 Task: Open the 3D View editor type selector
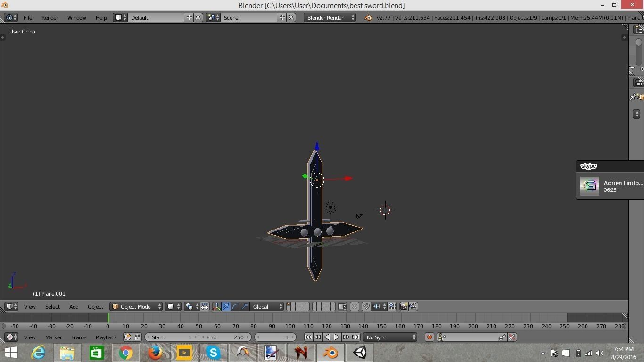pyautogui.click(x=11, y=306)
